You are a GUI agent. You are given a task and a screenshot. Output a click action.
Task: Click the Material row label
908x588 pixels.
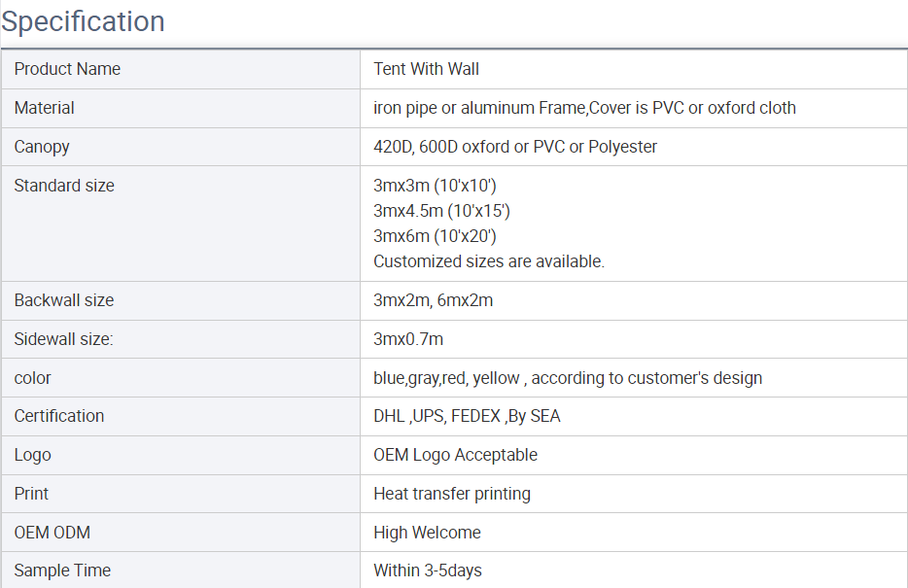(x=44, y=108)
